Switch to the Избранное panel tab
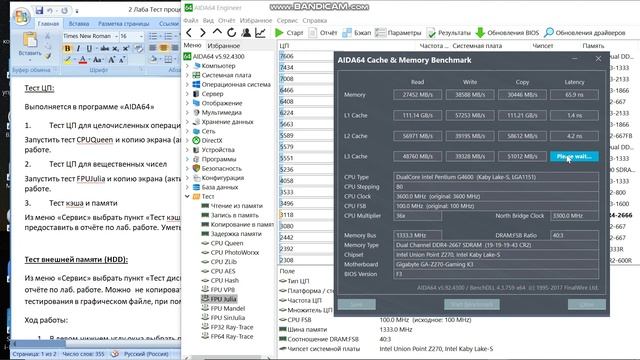This screenshot has height=360, width=640. 224,46
